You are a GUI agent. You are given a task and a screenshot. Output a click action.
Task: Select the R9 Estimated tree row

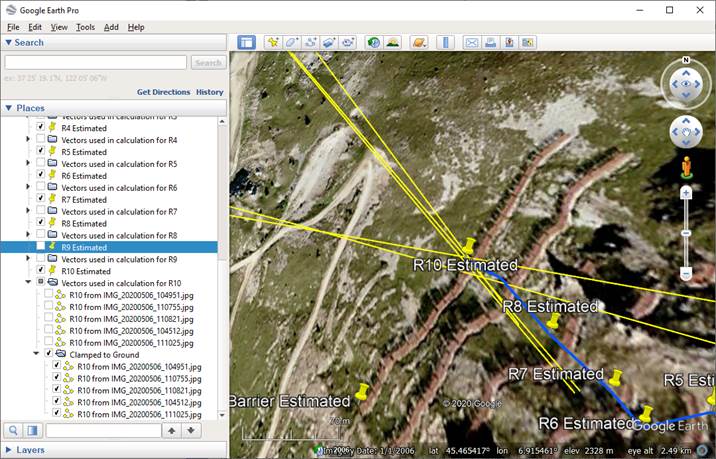(109, 247)
